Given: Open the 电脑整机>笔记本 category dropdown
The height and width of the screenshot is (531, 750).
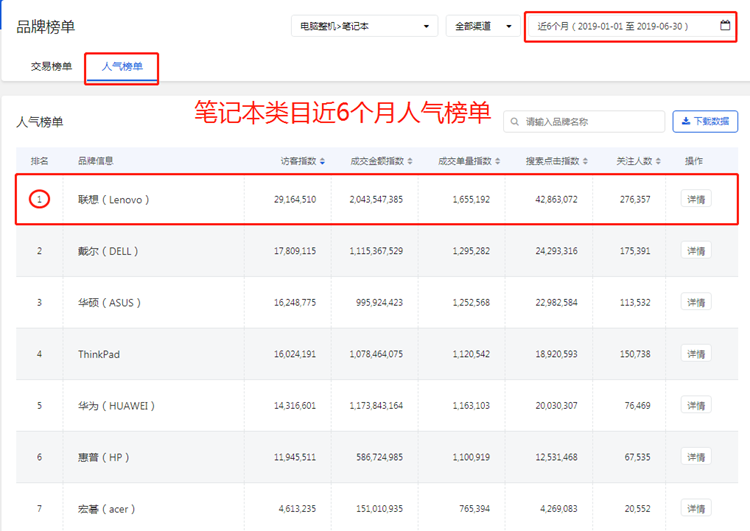Looking at the screenshot, I should click(x=364, y=26).
